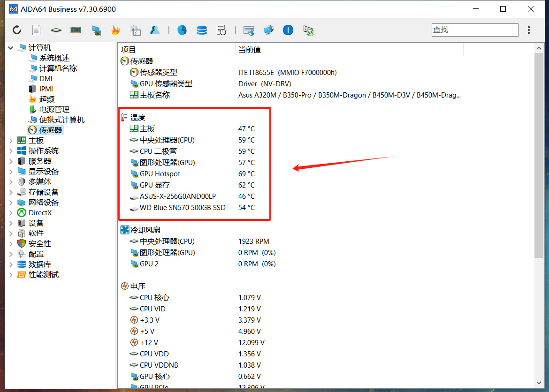This screenshot has width=549, height=392.
Task: Click the memory module toolbar icon
Action: (x=76, y=30)
